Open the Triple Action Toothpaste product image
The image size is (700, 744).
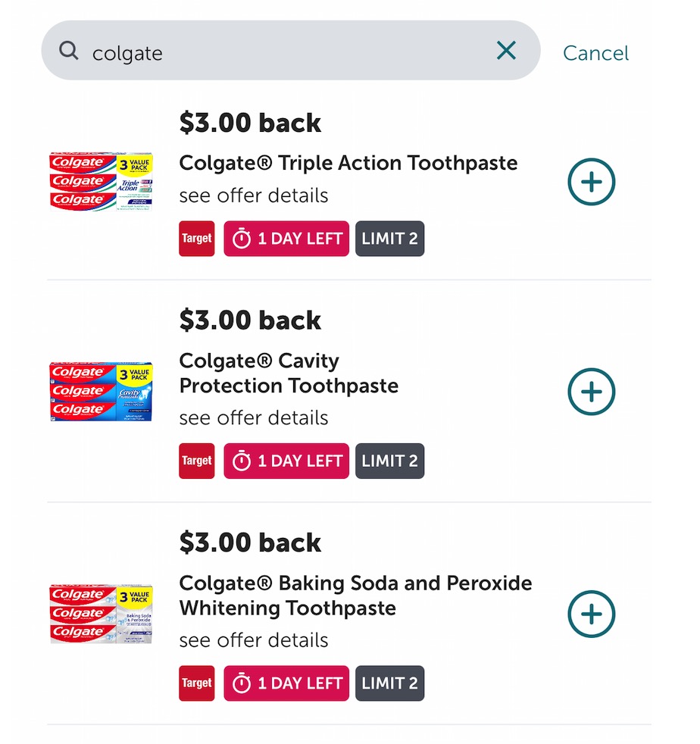click(x=101, y=182)
